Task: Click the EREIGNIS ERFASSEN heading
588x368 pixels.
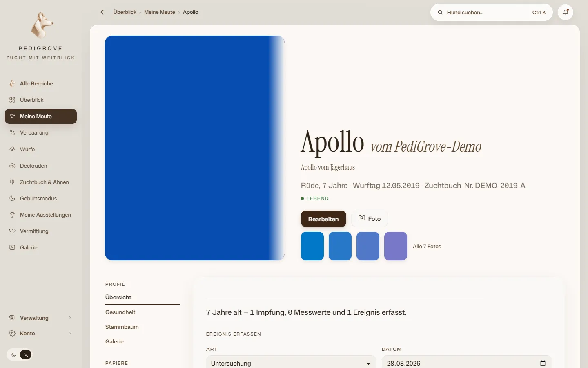Action: (x=234, y=334)
